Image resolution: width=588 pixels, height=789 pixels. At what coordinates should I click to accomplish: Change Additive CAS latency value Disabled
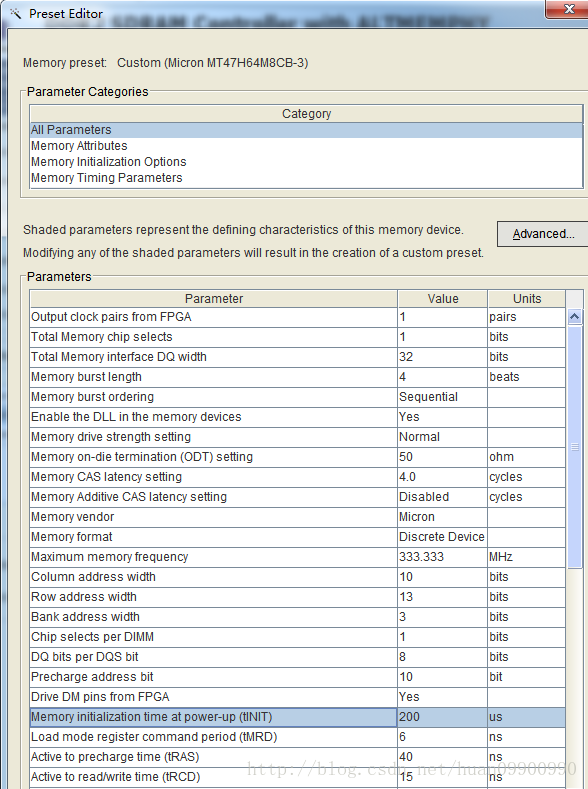443,497
